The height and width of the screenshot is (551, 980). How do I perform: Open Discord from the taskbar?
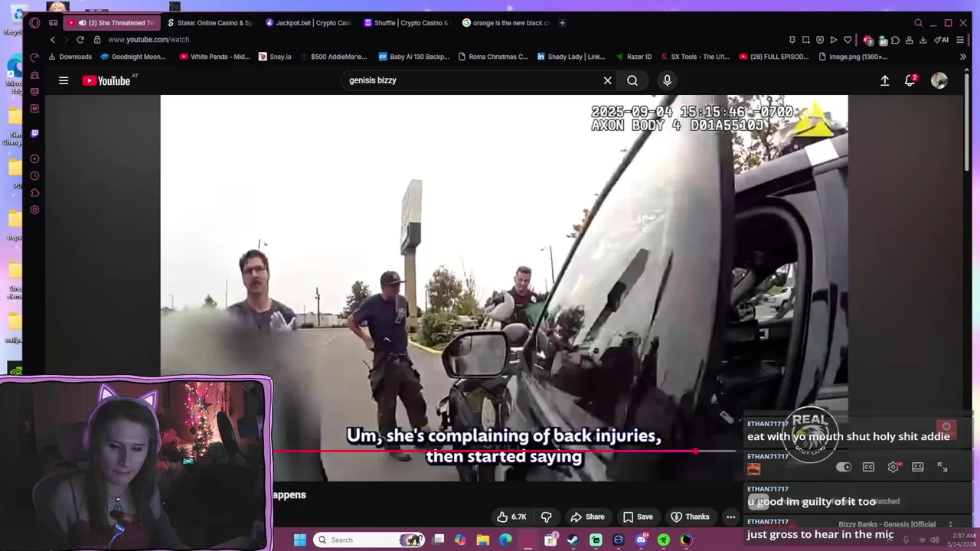(642, 540)
